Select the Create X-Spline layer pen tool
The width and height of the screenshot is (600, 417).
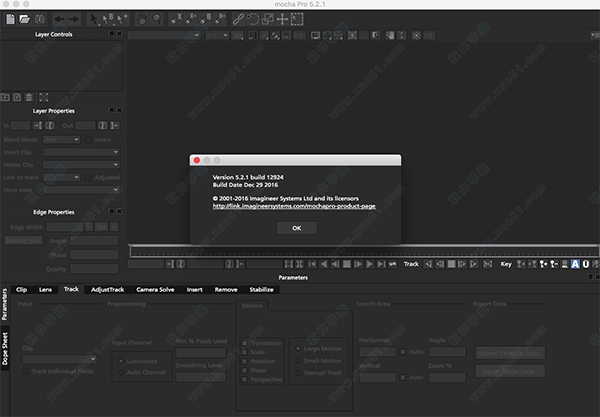coord(176,19)
